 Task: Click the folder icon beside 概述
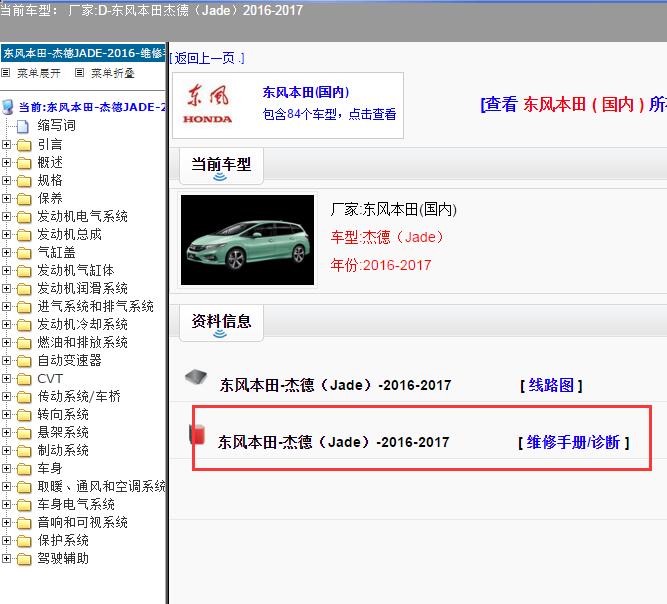click(24, 163)
